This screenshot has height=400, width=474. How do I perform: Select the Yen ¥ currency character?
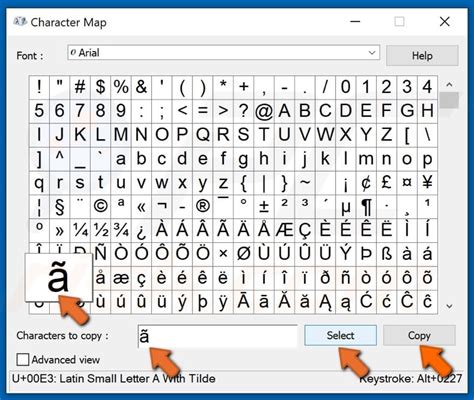427,183
